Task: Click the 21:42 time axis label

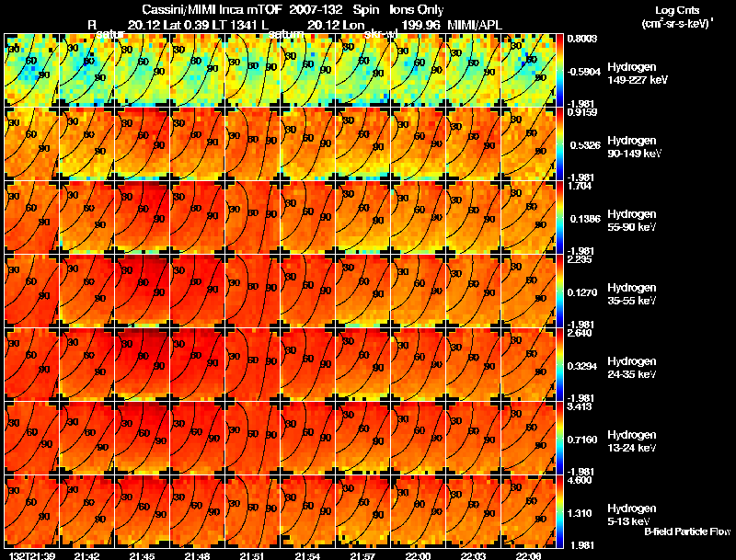Action: point(86,555)
